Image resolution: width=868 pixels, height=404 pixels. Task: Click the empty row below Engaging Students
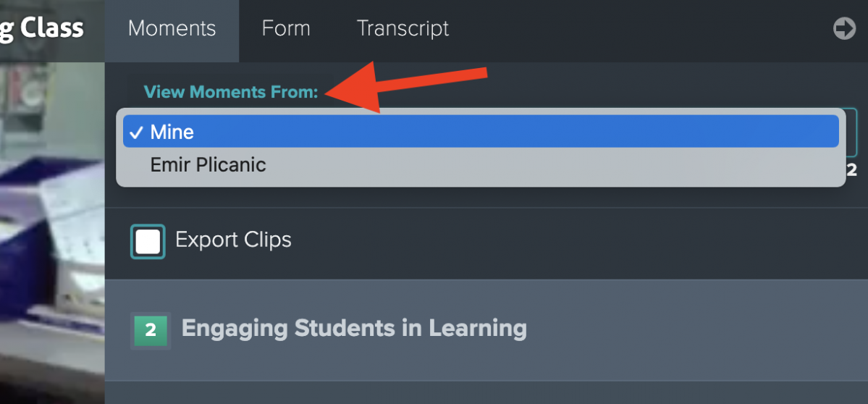click(486, 392)
